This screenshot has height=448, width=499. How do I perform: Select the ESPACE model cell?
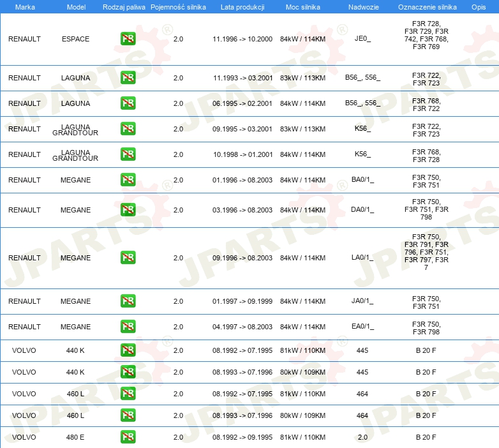[x=76, y=39]
